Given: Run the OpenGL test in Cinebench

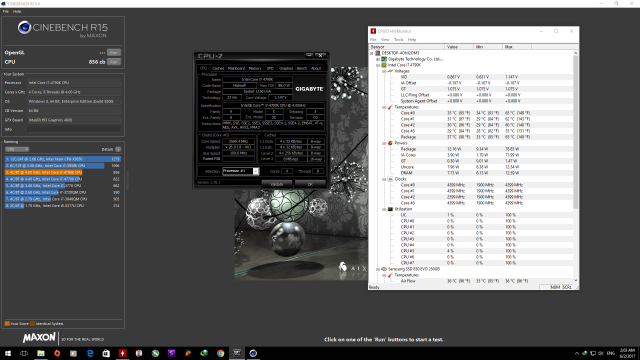Looking at the screenshot, I should 114,53.
